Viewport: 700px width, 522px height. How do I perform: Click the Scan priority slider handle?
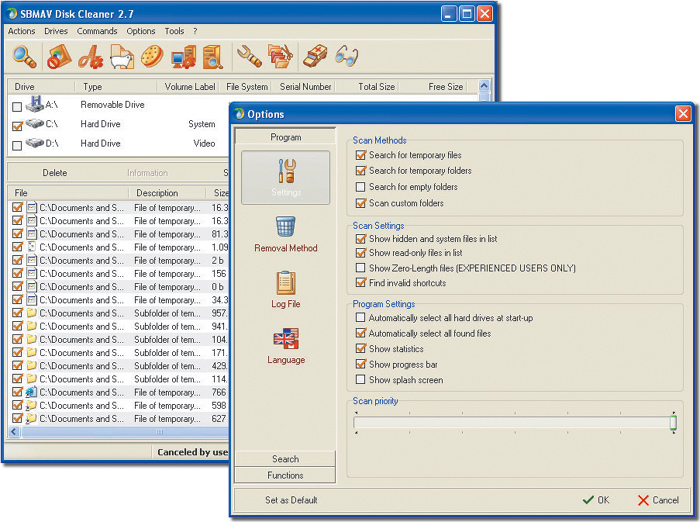673,422
